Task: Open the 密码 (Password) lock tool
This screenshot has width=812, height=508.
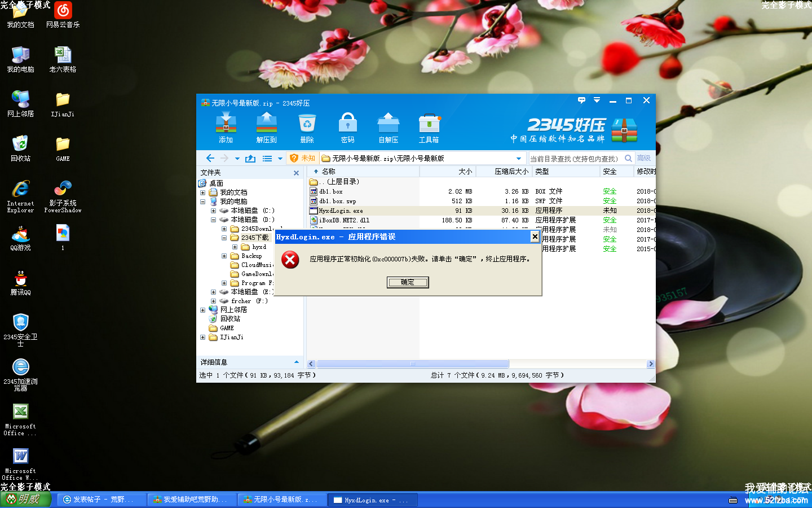Action: coord(347,128)
